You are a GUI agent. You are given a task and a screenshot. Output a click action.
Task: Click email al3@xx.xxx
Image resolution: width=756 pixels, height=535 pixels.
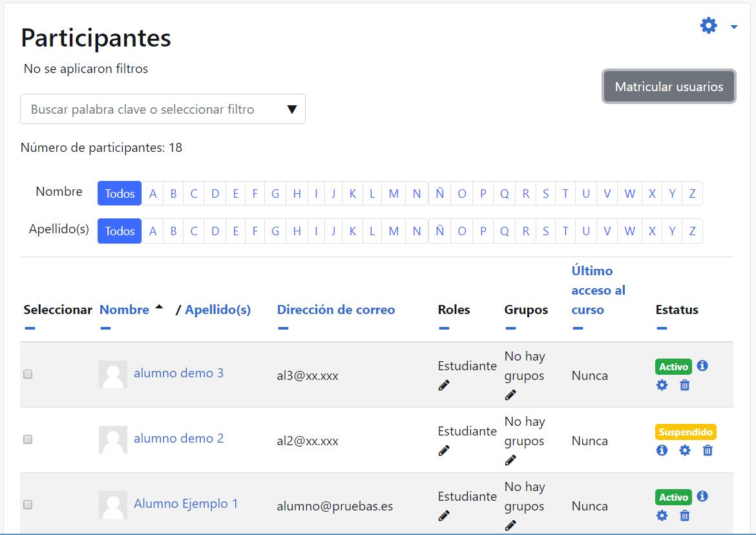308,376
